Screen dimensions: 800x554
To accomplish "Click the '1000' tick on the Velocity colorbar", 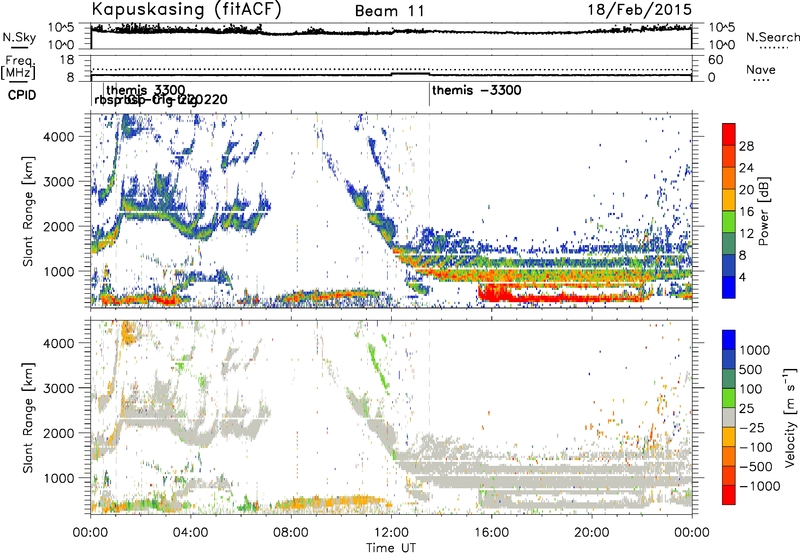I will point(754,350).
